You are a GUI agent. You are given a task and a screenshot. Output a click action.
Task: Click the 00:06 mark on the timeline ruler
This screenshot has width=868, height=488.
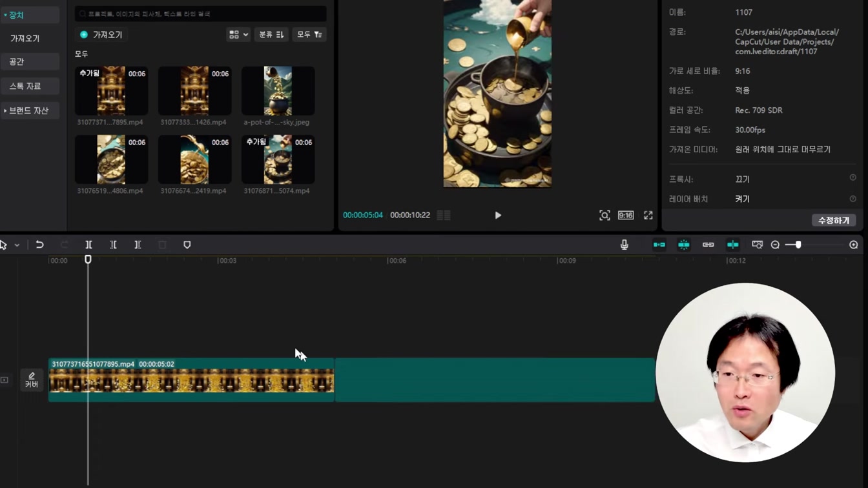point(397,260)
